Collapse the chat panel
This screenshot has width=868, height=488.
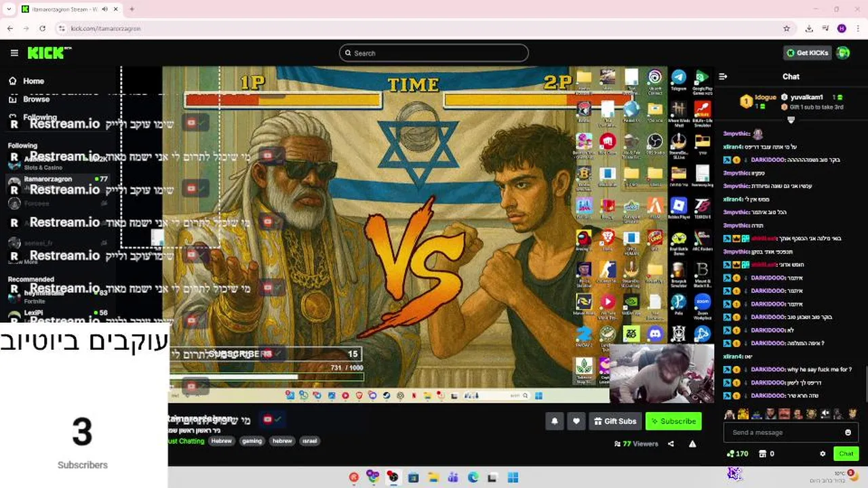click(723, 77)
